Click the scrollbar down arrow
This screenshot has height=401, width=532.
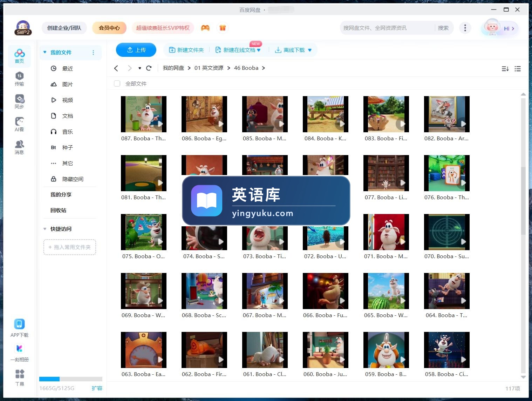(x=523, y=377)
